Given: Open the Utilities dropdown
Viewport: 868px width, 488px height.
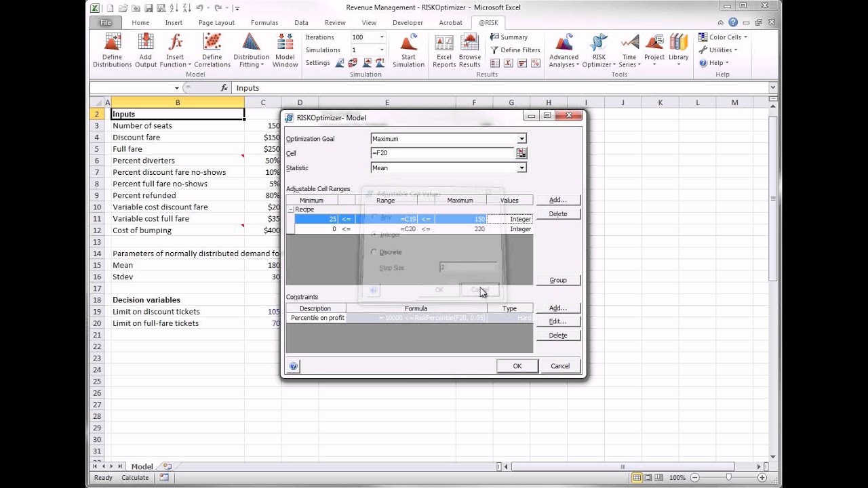Looking at the screenshot, I should (x=719, y=50).
